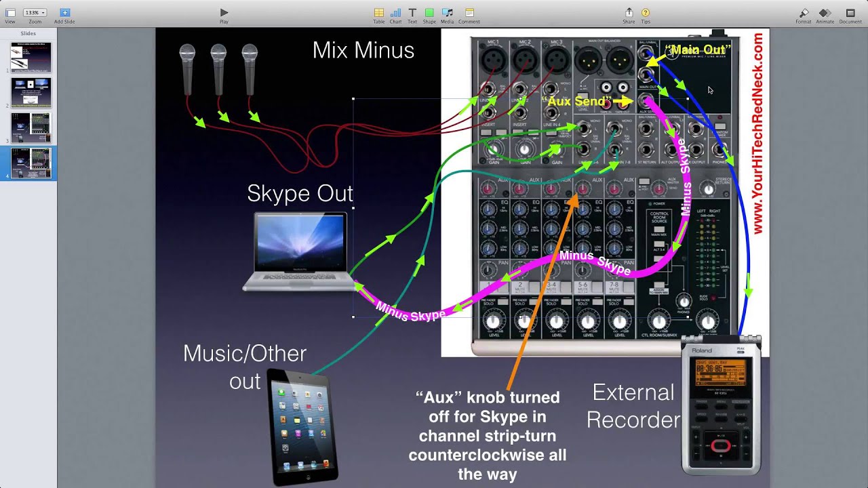
Task: Select the "Aux Send" yellow label
Action: click(576, 101)
